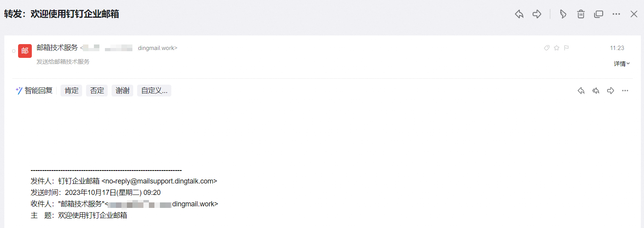644x228 pixels.
Task: Forward this email from the top toolbar
Action: pos(537,14)
